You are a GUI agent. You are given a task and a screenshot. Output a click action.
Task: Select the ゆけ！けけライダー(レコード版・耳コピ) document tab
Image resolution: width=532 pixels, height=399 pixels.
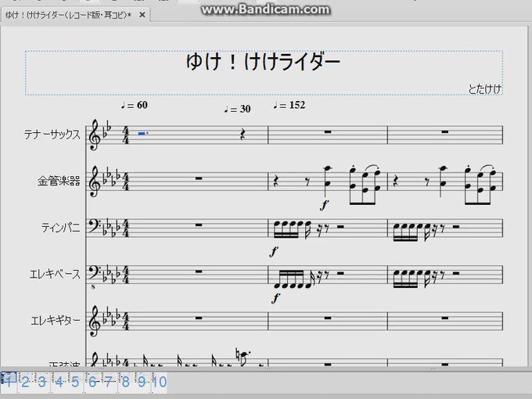69,15
